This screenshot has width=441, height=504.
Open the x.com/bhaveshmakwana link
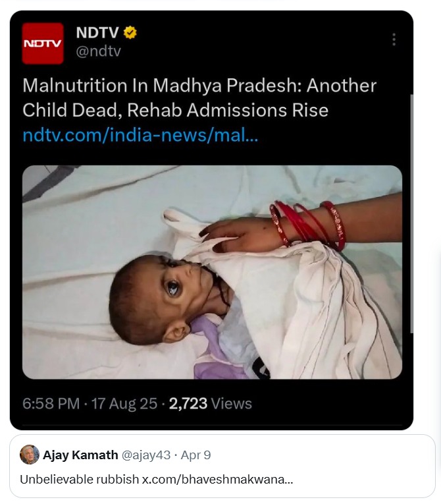(217, 479)
